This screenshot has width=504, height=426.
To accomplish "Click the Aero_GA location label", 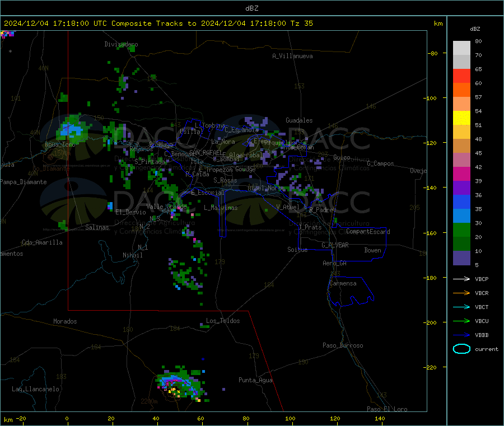I will point(335,263).
